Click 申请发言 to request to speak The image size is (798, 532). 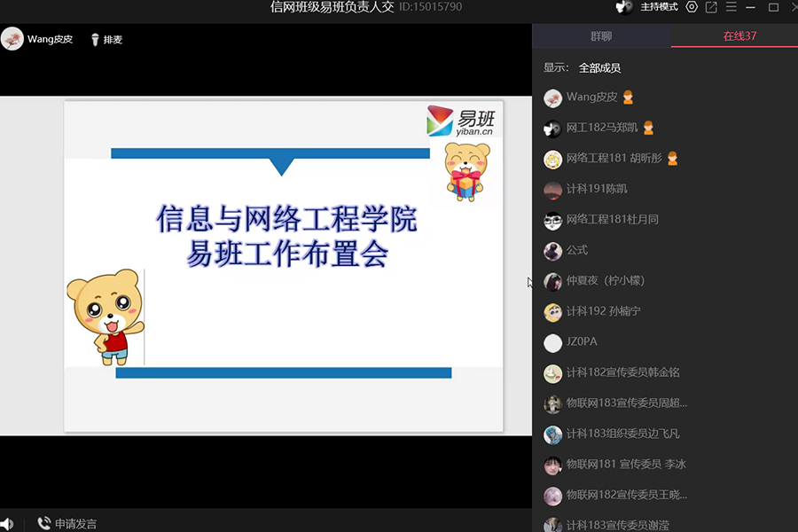click(75, 524)
